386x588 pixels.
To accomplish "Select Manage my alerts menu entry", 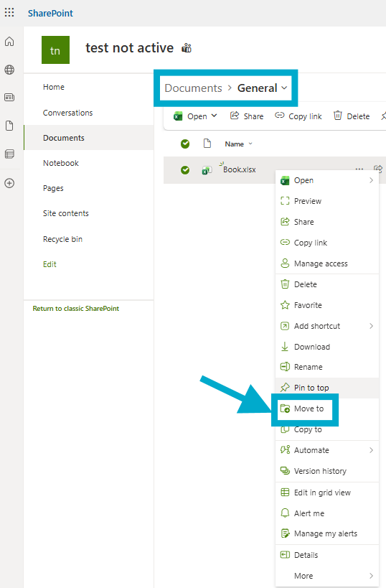I will coord(327,533).
